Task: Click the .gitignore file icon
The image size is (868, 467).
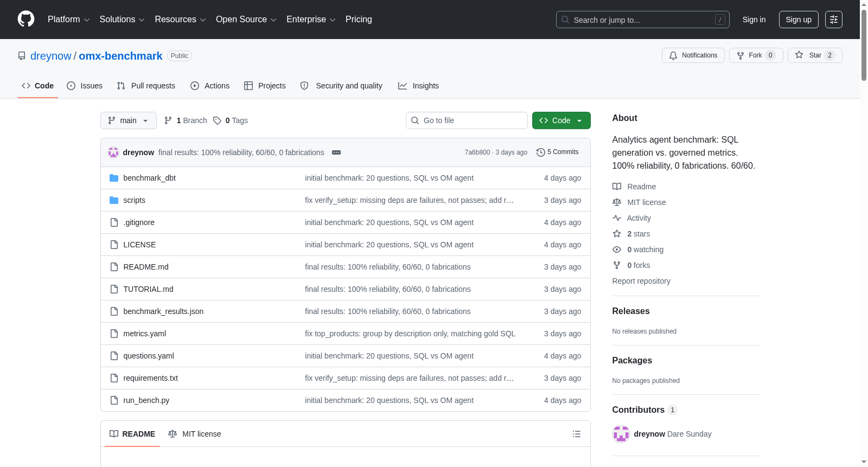Action: 114,222
